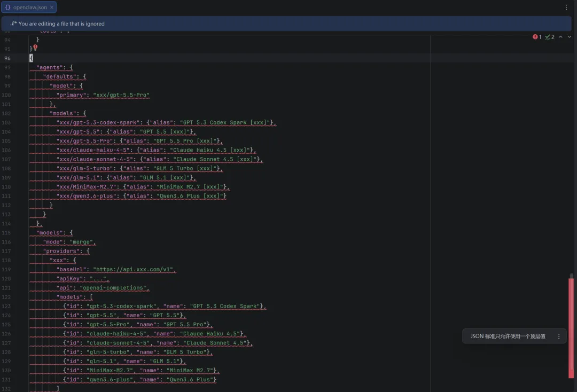
Task: Click the "baseUrl" key
Action: [72, 270]
